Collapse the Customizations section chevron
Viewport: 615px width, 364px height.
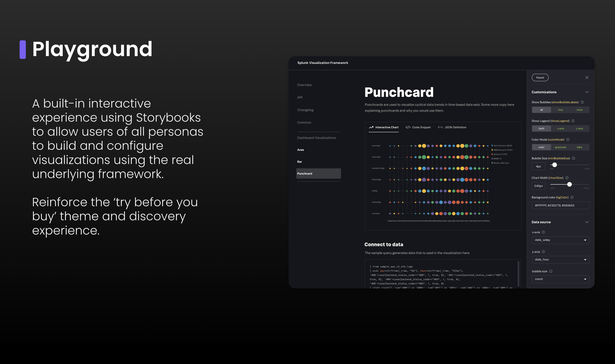(587, 92)
